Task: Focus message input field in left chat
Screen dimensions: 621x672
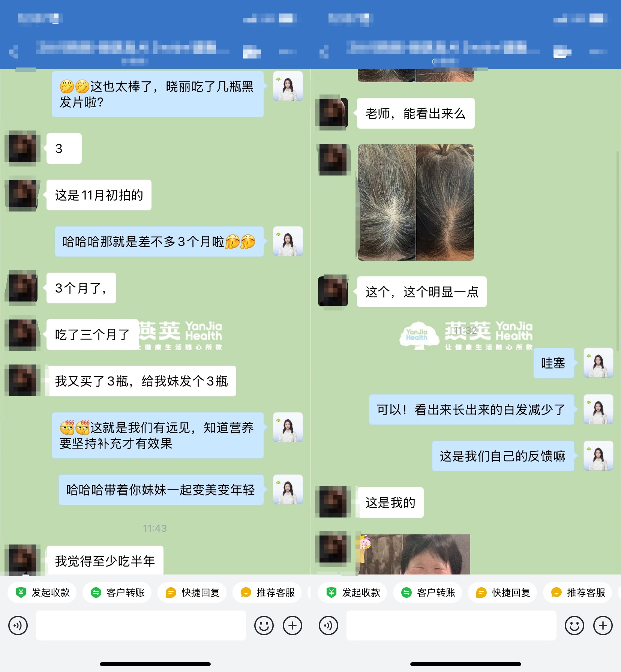Action: click(141, 625)
